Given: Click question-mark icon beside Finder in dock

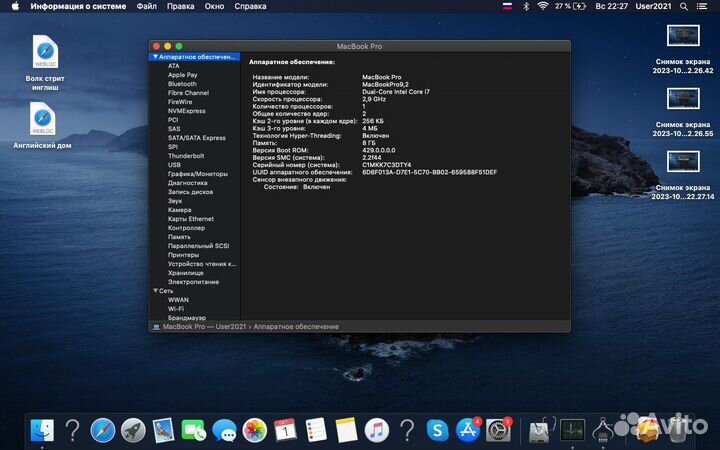Looking at the screenshot, I should point(73,431).
